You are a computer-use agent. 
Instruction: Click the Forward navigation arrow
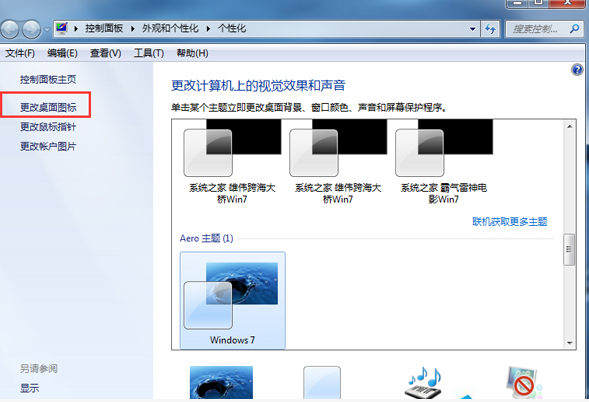[x=32, y=29]
